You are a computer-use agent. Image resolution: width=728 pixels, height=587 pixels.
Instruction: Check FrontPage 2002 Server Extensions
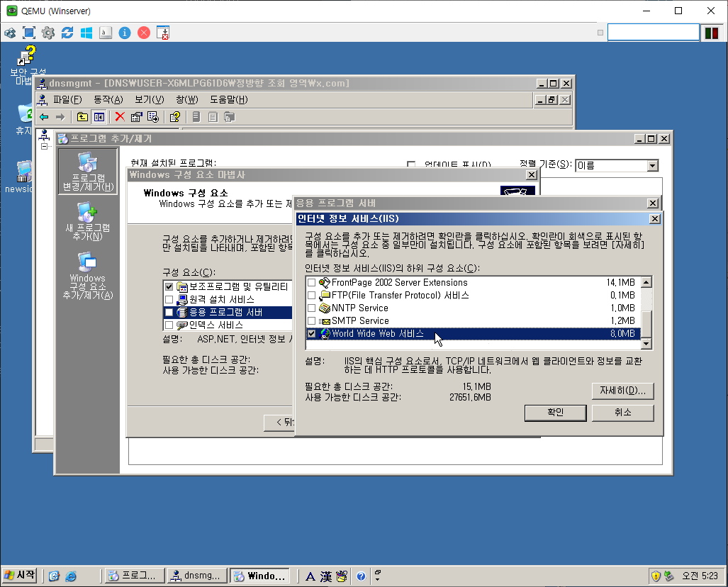pyautogui.click(x=311, y=282)
